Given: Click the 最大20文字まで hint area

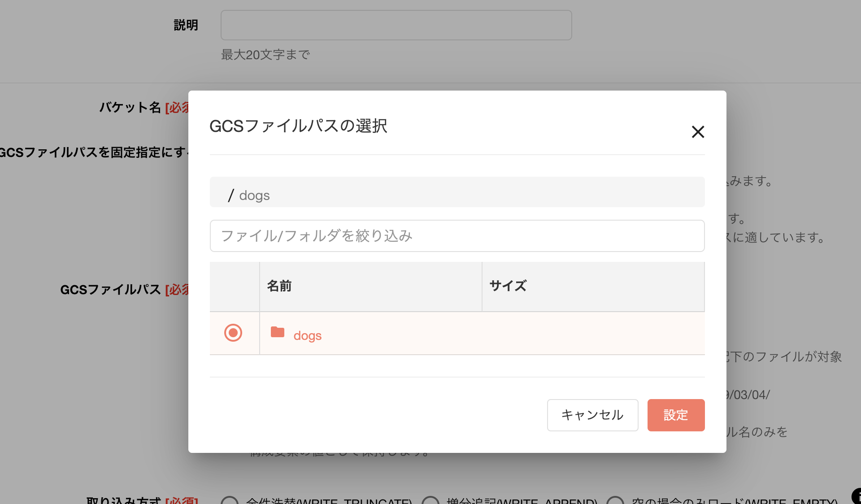Looking at the screenshot, I should [265, 54].
